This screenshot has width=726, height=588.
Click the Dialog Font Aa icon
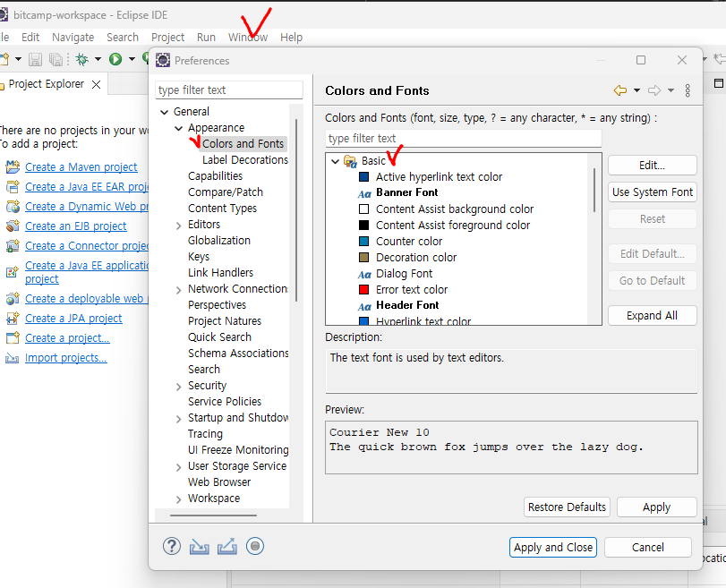tap(364, 275)
